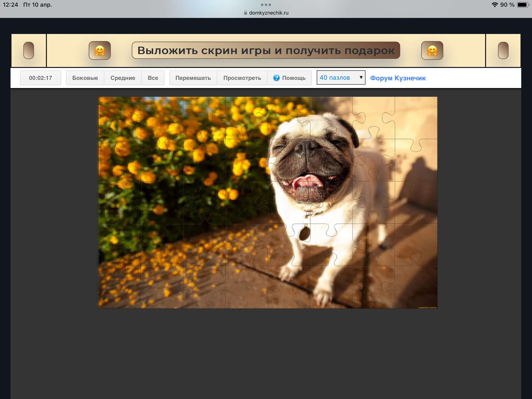The height and width of the screenshot is (399, 532).
Task: Open the Форум Кузнечик link
Action: coord(398,78)
